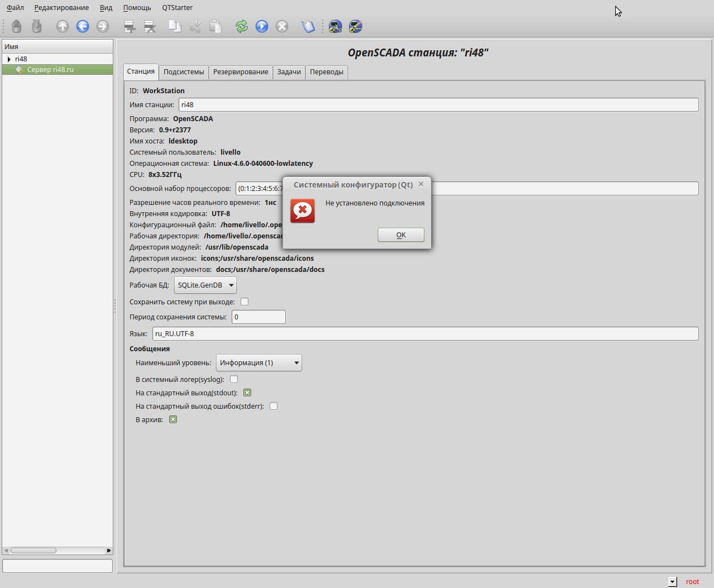This screenshot has height=588, width=714.
Task: Click the load from database icon
Action: (17, 26)
